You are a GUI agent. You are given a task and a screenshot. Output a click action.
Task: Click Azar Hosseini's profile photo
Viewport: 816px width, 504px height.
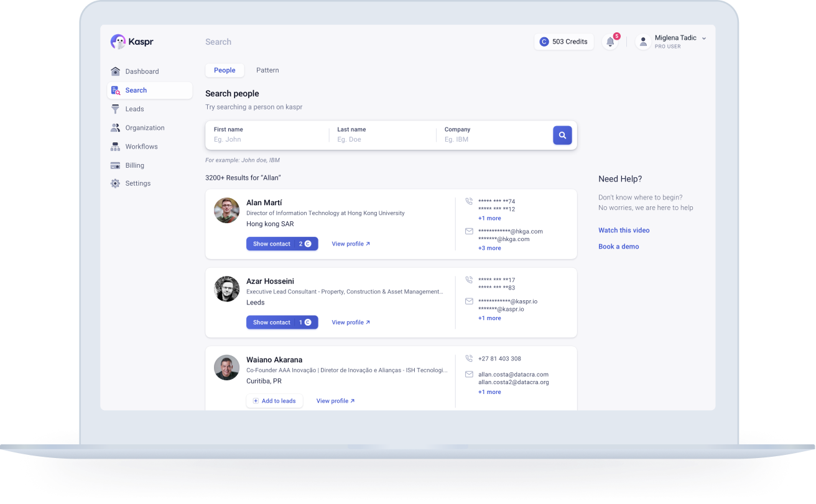coord(227,289)
